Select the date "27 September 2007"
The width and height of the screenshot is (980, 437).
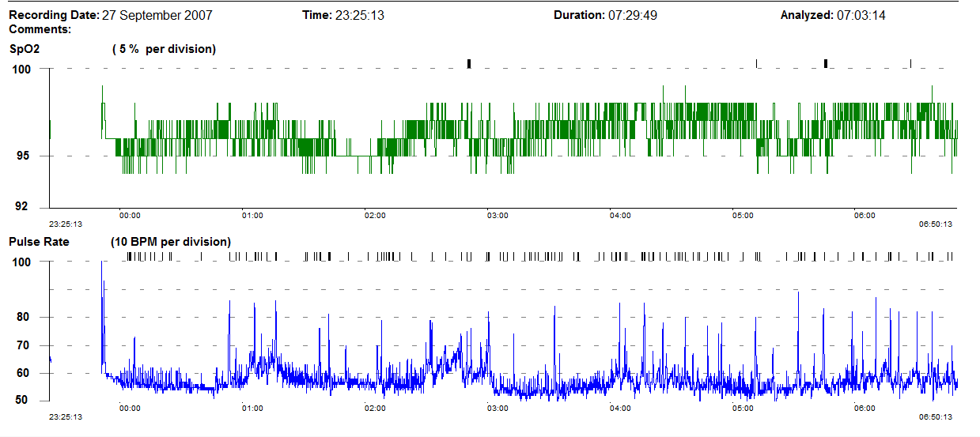click(157, 15)
